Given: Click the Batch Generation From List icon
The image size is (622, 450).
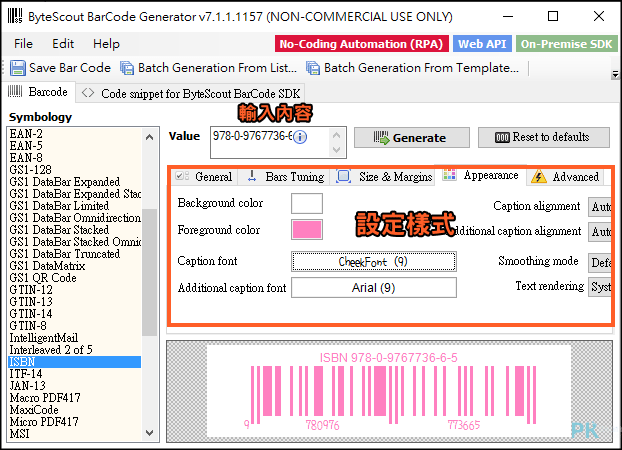Looking at the screenshot, I should [x=127, y=68].
